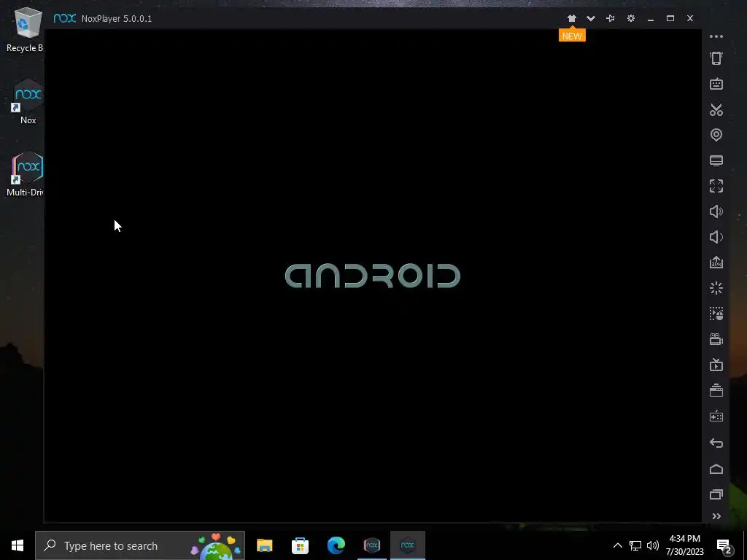Click the taskbar search box

click(140, 545)
